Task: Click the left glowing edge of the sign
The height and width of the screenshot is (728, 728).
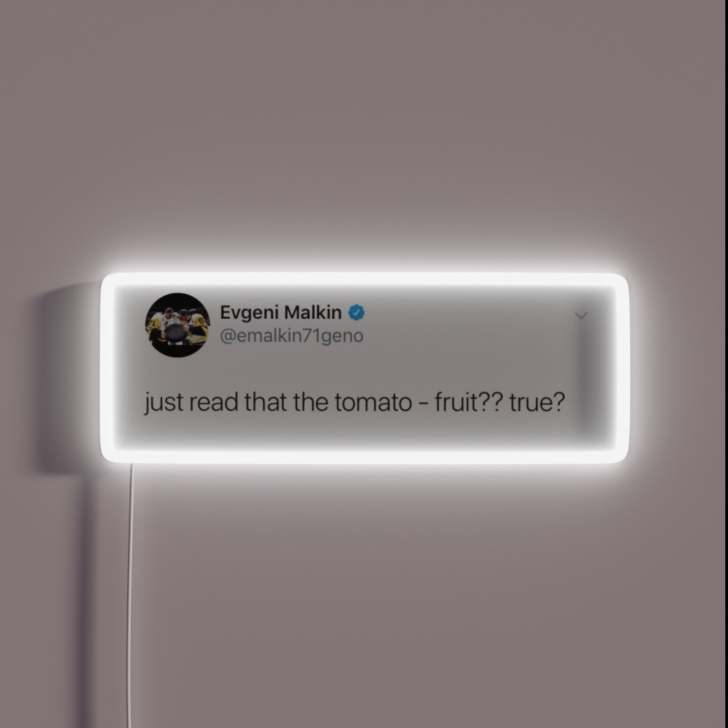Action: 108,368
